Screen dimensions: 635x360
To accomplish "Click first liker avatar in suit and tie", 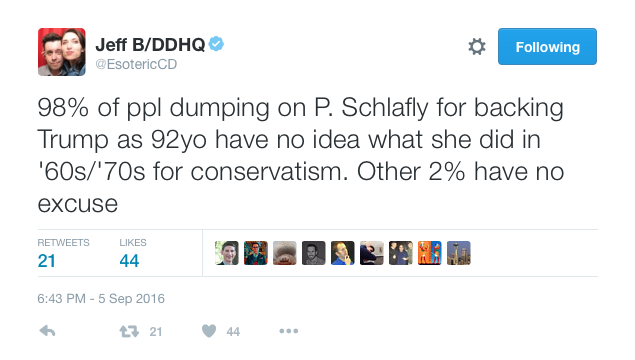I will (227, 253).
